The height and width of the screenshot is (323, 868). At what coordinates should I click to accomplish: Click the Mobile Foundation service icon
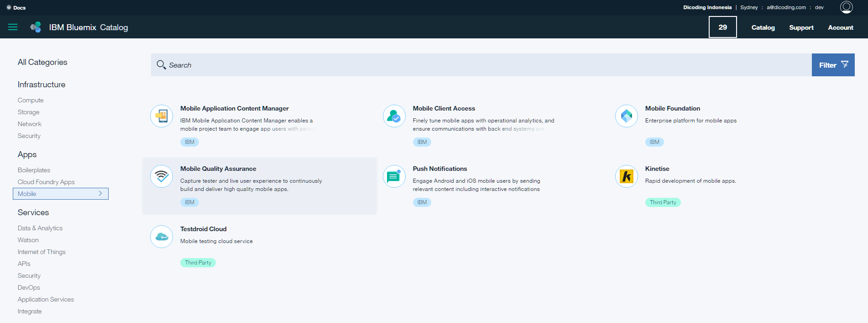click(x=627, y=116)
